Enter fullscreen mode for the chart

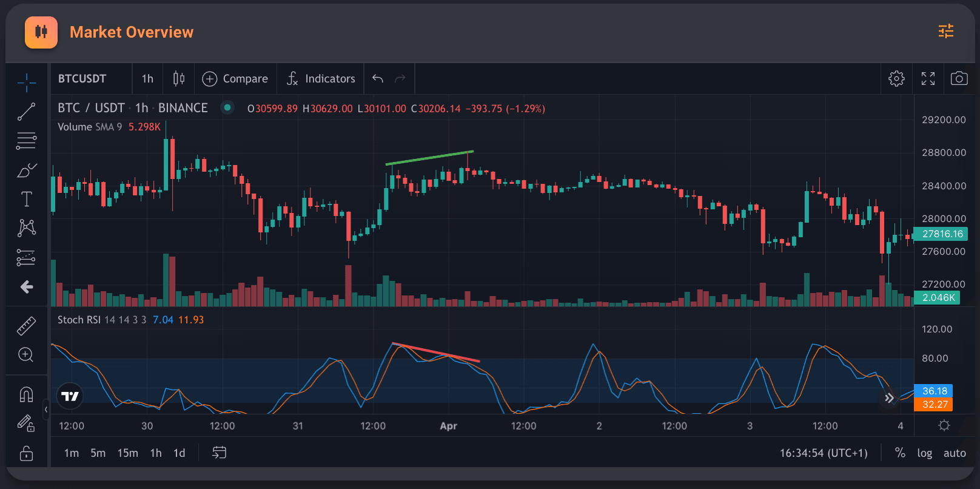coord(928,78)
